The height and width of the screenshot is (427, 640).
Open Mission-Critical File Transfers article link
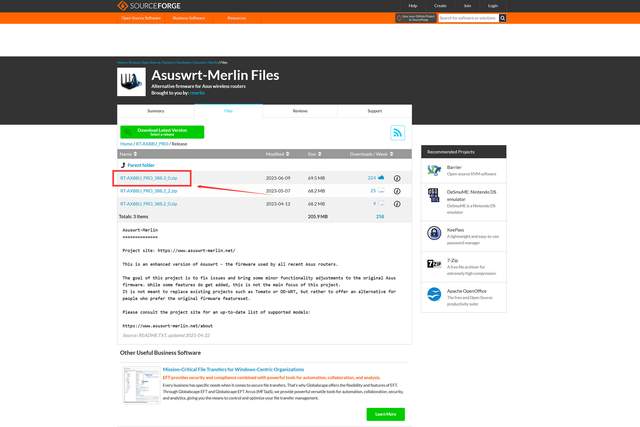(233, 369)
